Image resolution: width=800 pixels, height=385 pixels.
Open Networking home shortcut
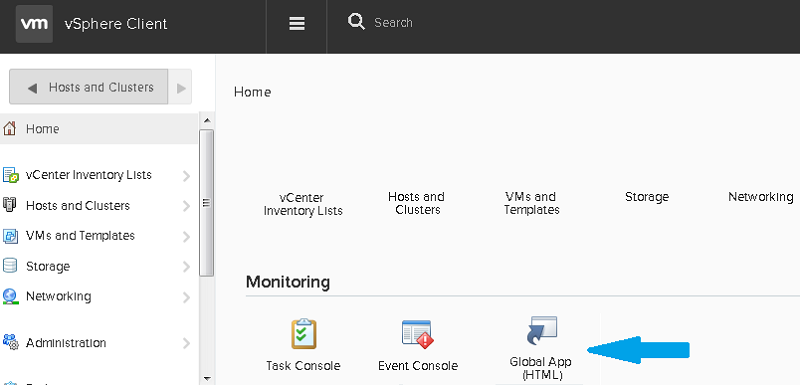(761, 196)
